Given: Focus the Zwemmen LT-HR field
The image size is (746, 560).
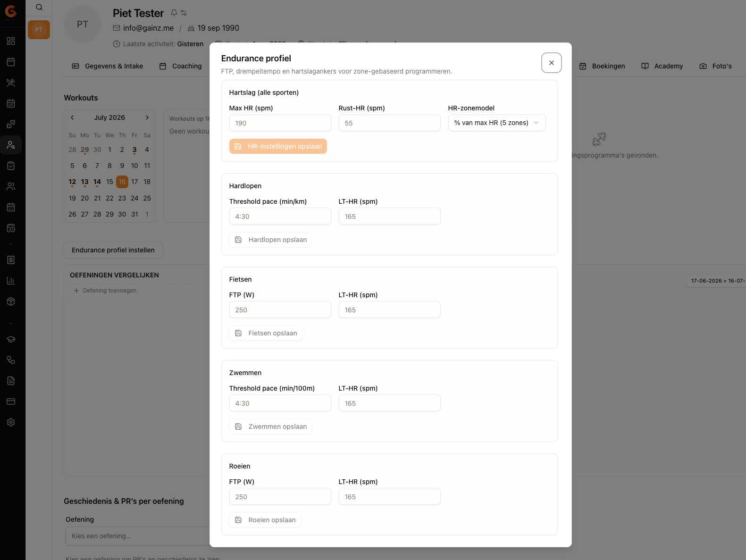Looking at the screenshot, I should tap(390, 403).
